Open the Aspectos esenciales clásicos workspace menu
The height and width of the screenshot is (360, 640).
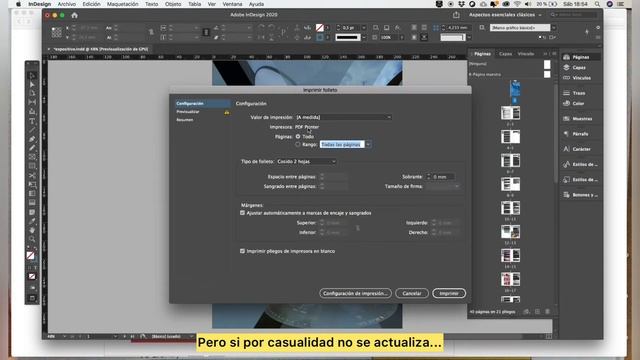coord(505,15)
